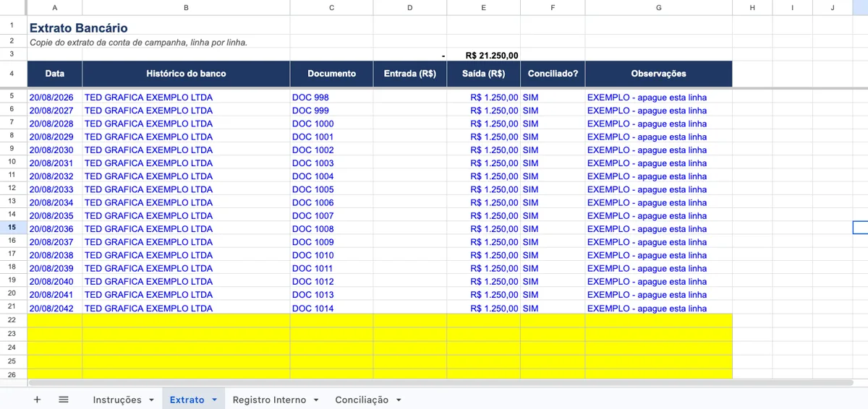868x409 pixels.
Task: Select row 22 header
Action: [12, 319]
